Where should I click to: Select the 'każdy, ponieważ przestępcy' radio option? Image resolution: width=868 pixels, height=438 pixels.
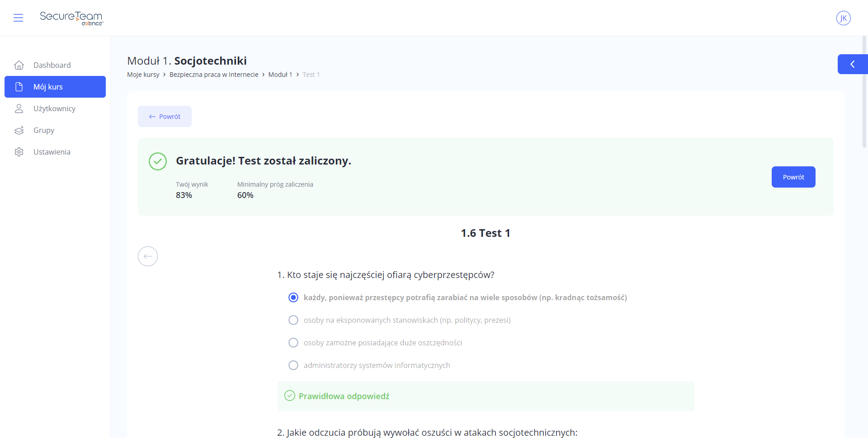(293, 297)
